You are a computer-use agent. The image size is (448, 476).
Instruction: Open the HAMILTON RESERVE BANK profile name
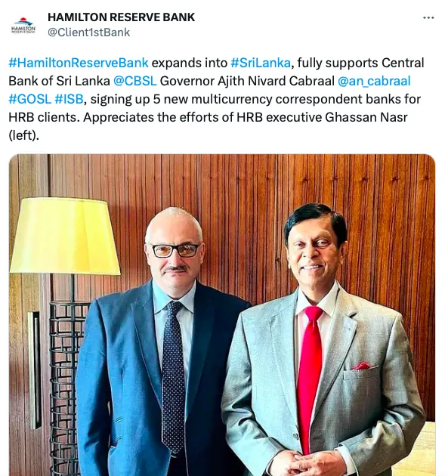[x=121, y=17]
